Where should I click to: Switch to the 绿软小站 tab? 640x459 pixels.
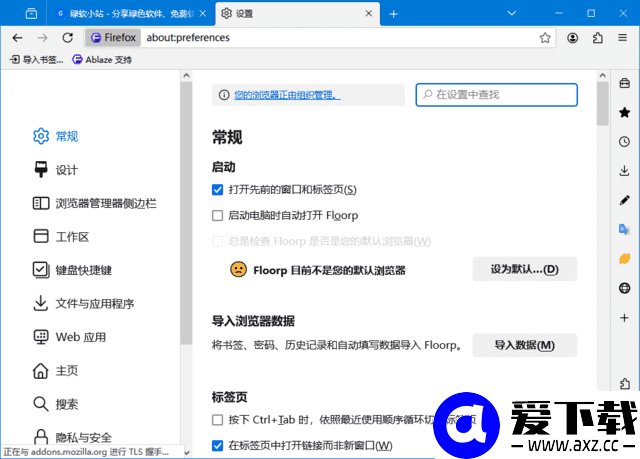(x=130, y=14)
